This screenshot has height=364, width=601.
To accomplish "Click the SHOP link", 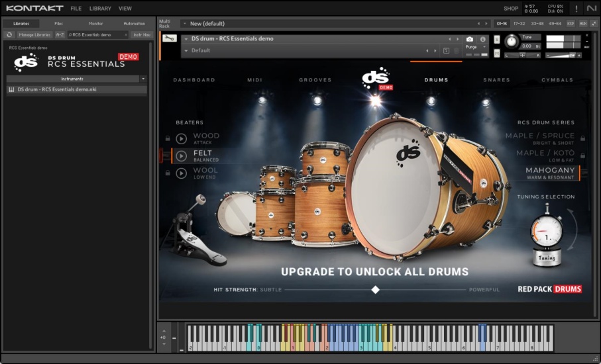I will pos(510,8).
